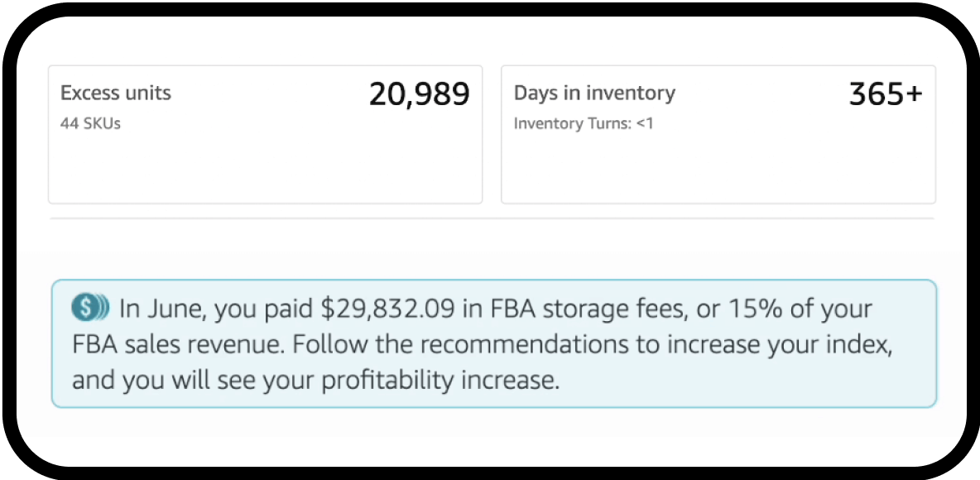980x480 pixels.
Task: Click the "44 SKUs" subtext
Action: (90, 124)
